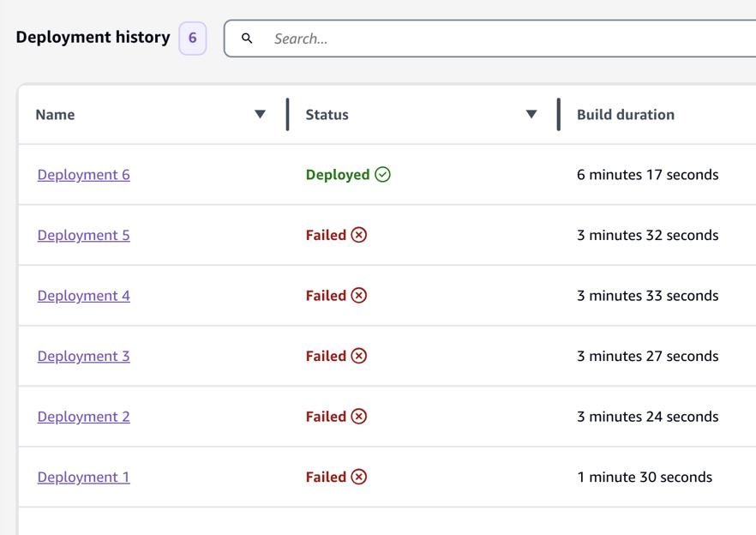Click the Failed status for Deployment 5
Image resolution: width=756 pixels, height=535 pixels.
[x=326, y=235]
